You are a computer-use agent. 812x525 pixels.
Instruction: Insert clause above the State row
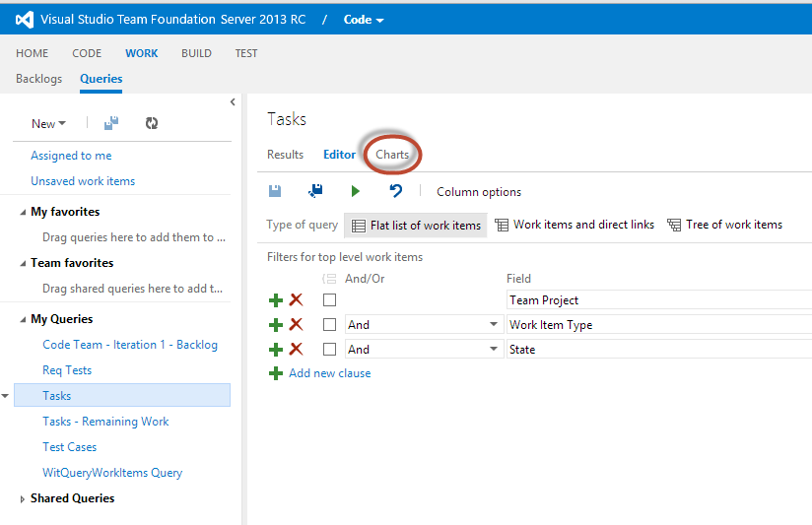(276, 350)
